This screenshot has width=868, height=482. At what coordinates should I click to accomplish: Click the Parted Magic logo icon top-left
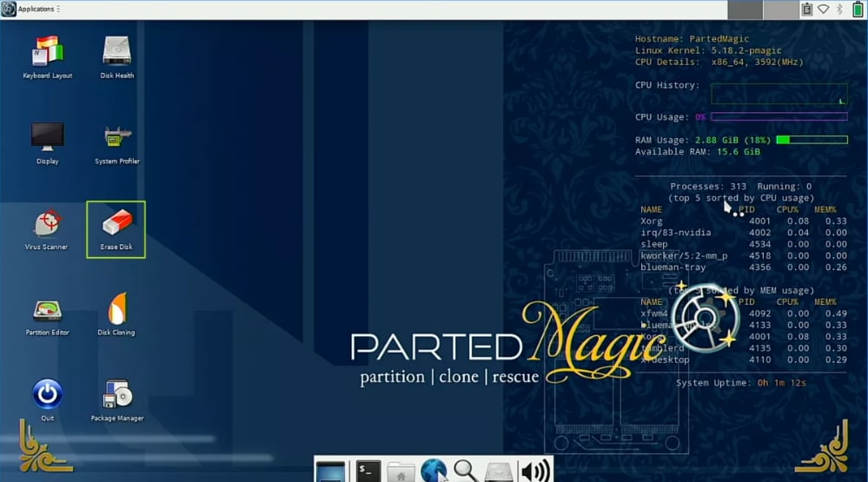point(9,9)
